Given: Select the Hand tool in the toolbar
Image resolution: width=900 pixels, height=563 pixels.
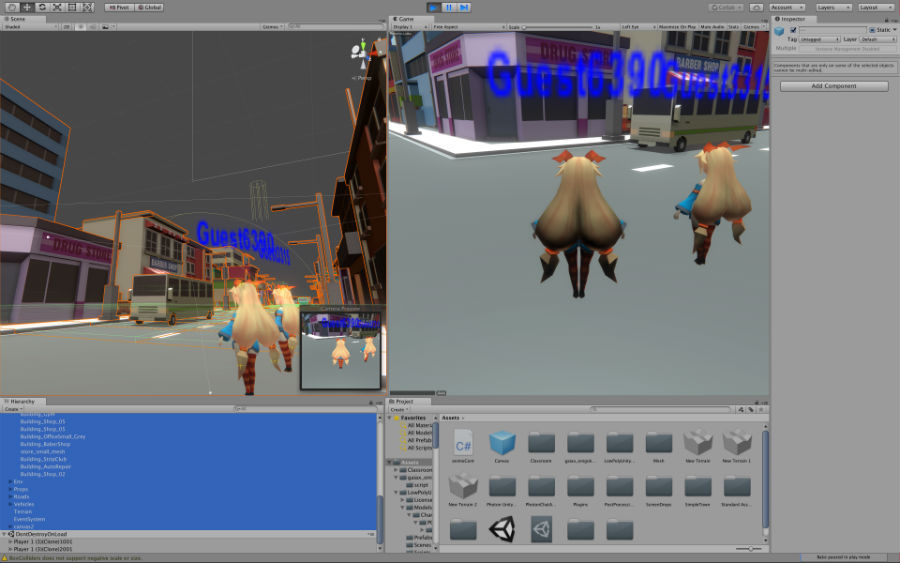Looking at the screenshot, I should [12, 7].
